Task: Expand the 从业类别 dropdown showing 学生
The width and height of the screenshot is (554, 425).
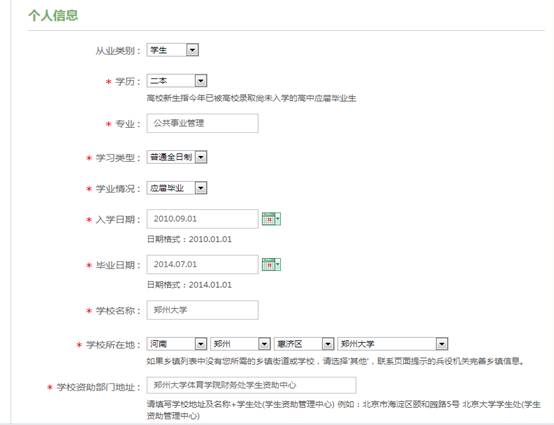Action: (x=173, y=50)
